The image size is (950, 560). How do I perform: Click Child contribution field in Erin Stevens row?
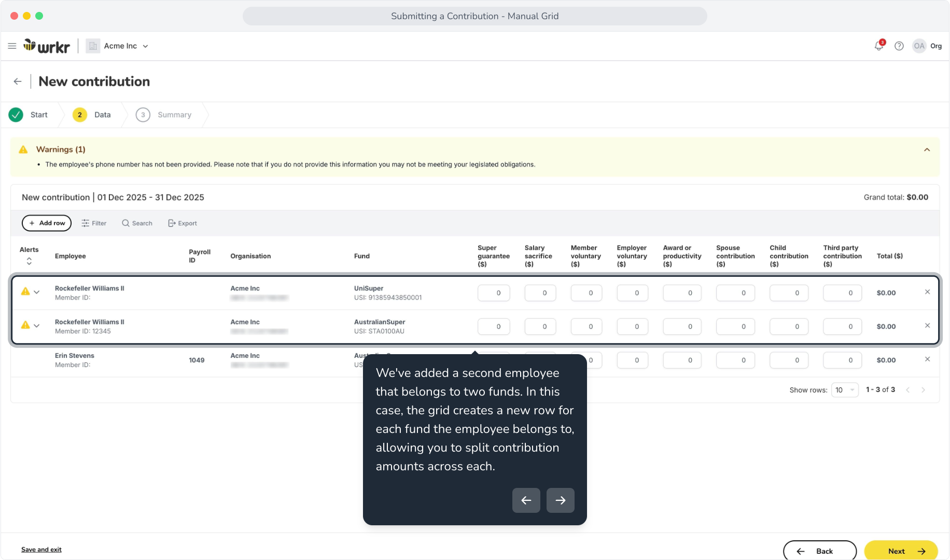789,360
